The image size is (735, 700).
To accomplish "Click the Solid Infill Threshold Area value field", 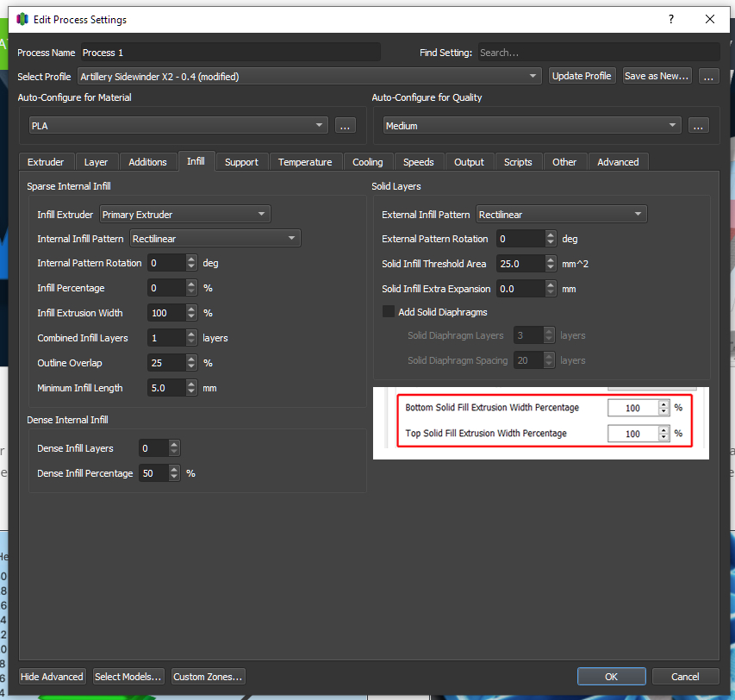I will [x=521, y=264].
